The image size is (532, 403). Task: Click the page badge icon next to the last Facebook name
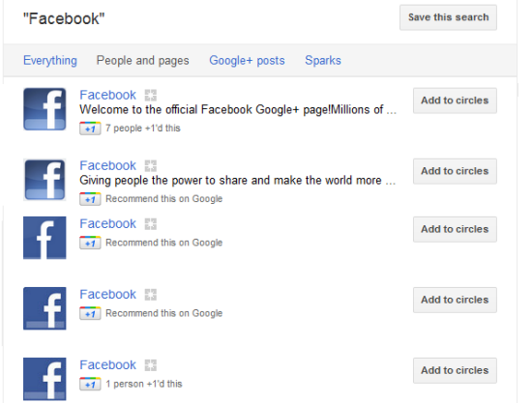(x=151, y=365)
